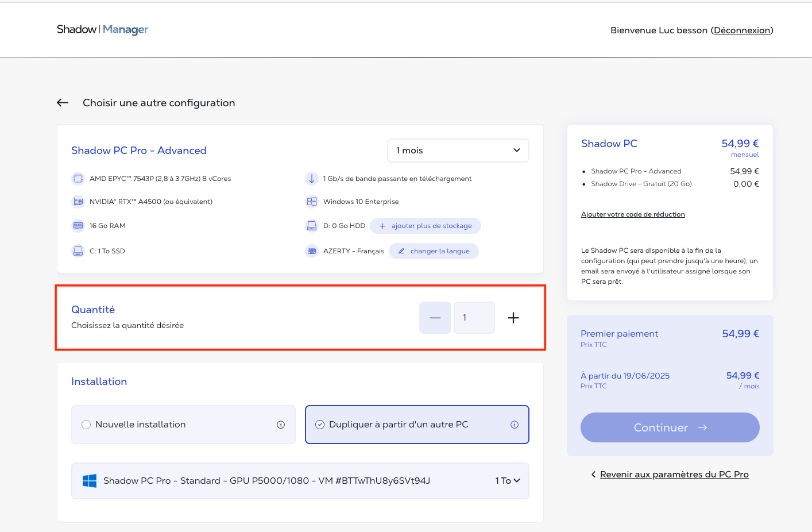The image size is (812, 532).
Task: Click the GPU icon beside NVIDIA RTX A4500
Action: pyautogui.click(x=78, y=202)
